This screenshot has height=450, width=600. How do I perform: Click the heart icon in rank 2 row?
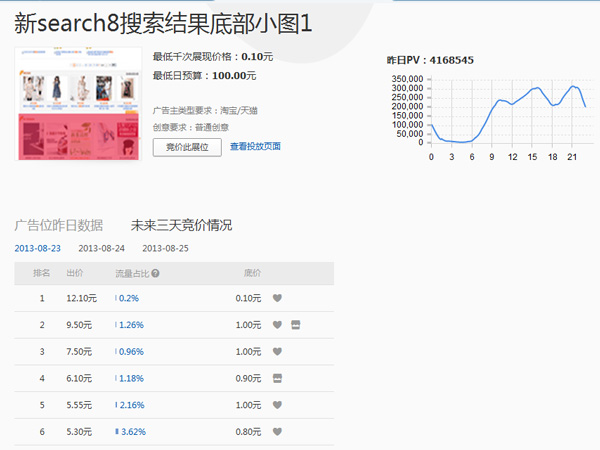[x=278, y=325]
